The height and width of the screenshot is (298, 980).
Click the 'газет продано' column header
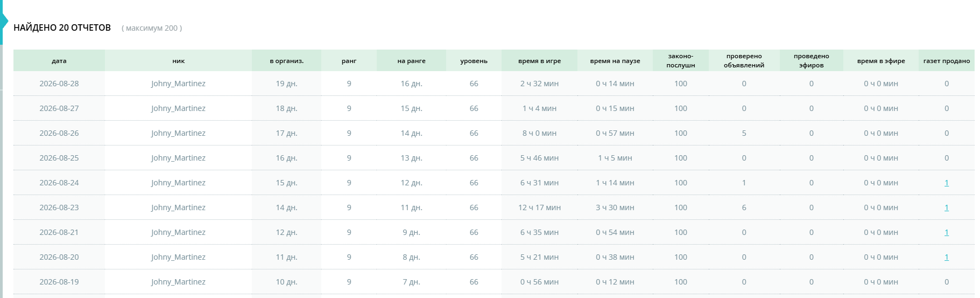(x=947, y=61)
